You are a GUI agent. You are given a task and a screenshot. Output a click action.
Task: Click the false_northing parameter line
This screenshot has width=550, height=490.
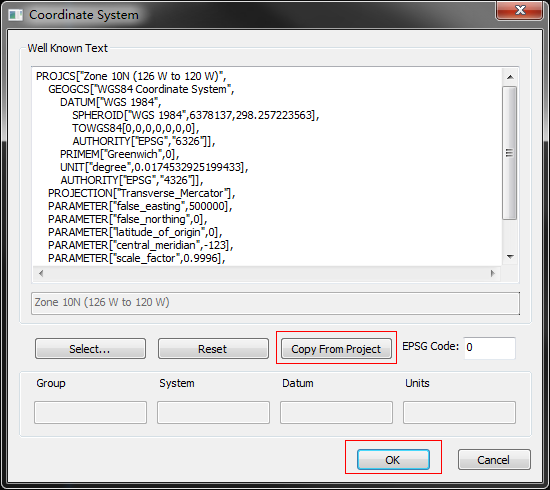point(128,219)
